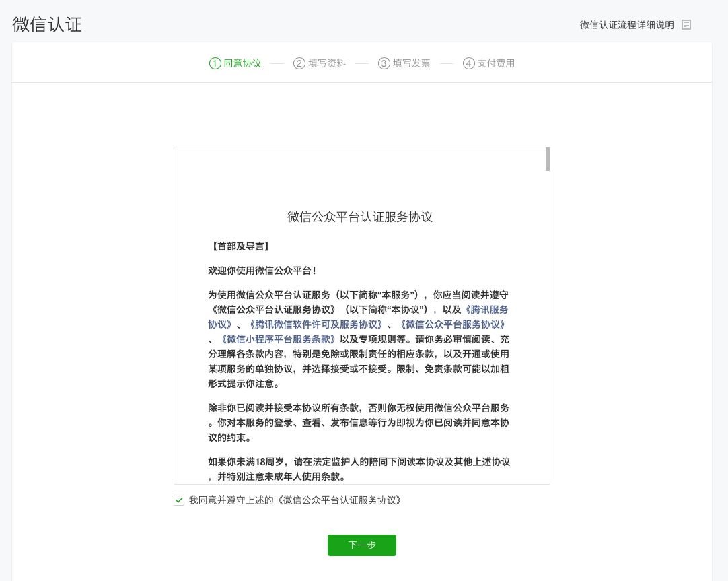Click the 微信认证 page title

(46, 24)
